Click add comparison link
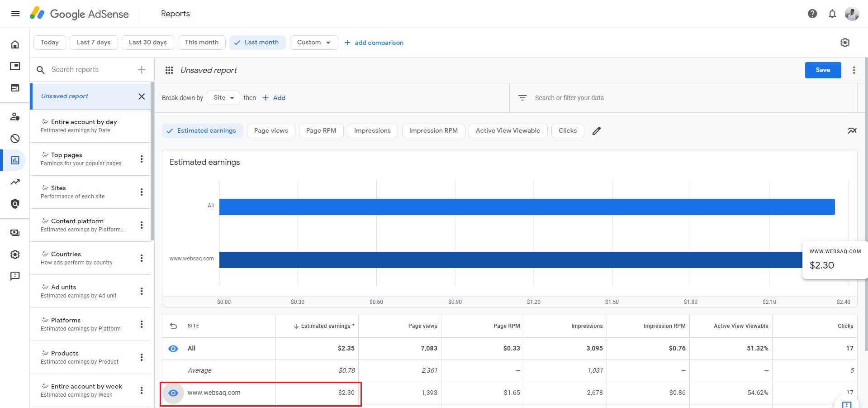The width and height of the screenshot is (868, 408). (x=374, y=43)
